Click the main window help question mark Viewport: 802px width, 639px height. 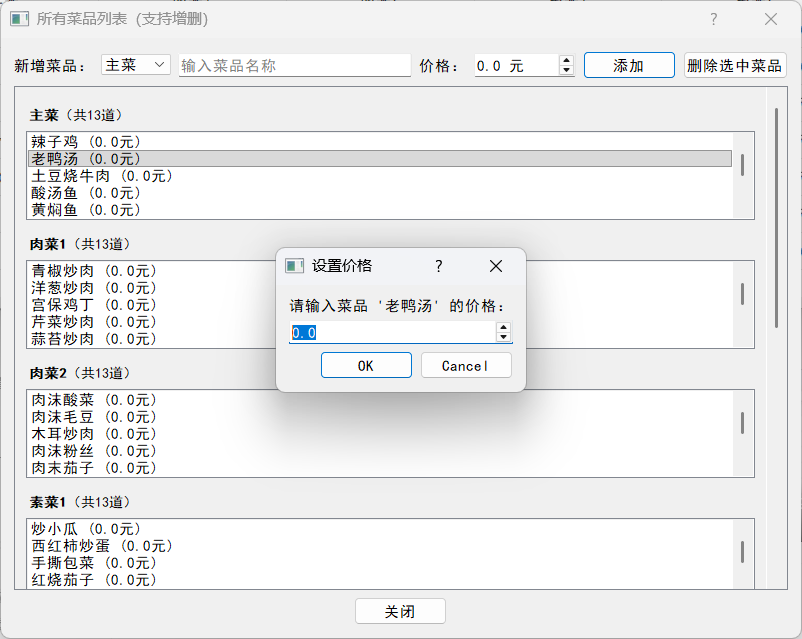click(x=713, y=19)
